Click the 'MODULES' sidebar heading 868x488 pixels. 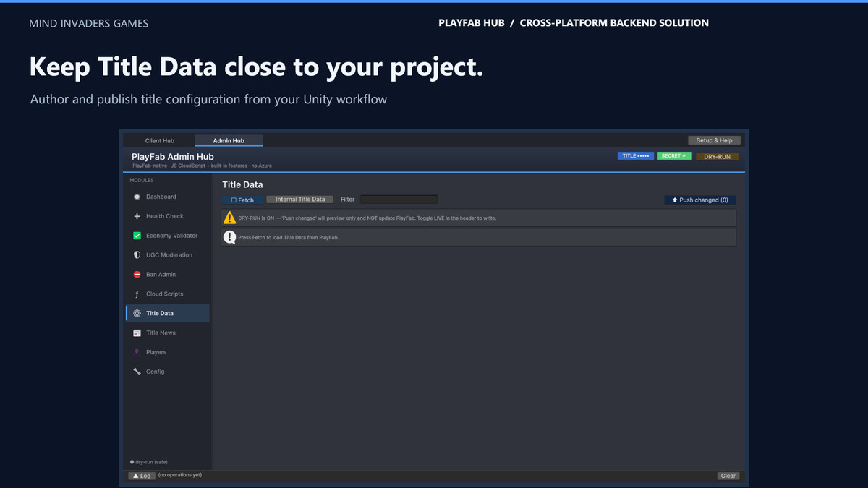[x=142, y=180]
